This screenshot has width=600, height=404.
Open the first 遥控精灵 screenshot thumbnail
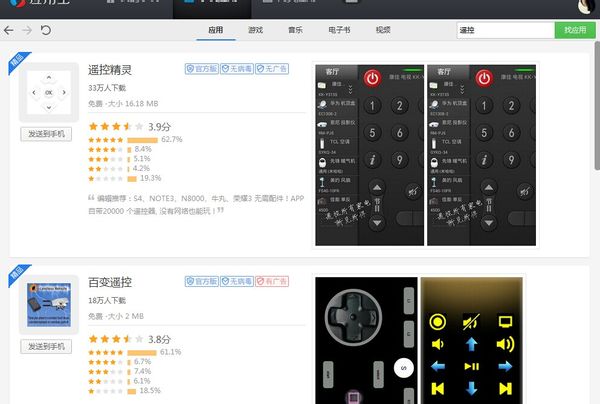[x=370, y=155]
